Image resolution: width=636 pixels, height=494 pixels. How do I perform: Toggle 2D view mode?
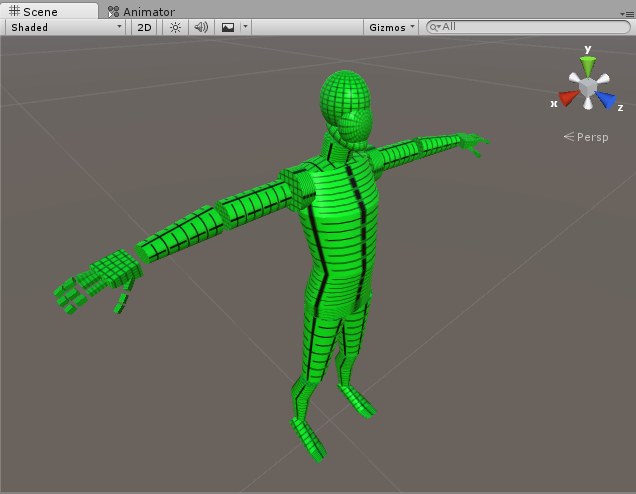pos(145,27)
